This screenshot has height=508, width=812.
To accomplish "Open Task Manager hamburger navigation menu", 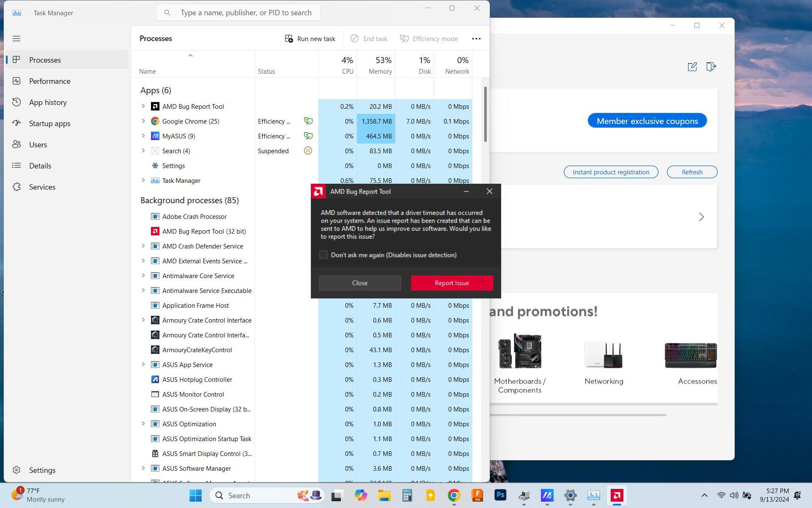I will pyautogui.click(x=16, y=39).
